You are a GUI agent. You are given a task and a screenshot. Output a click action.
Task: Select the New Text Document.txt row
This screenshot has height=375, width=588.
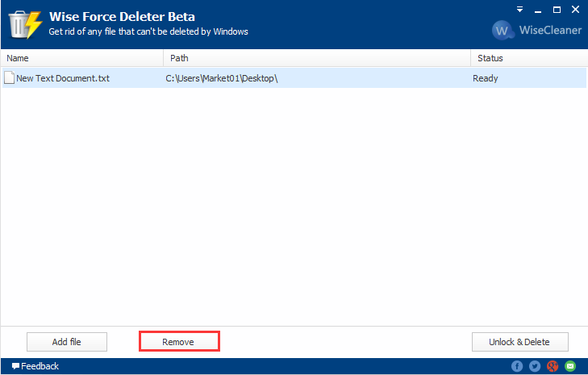click(x=294, y=78)
